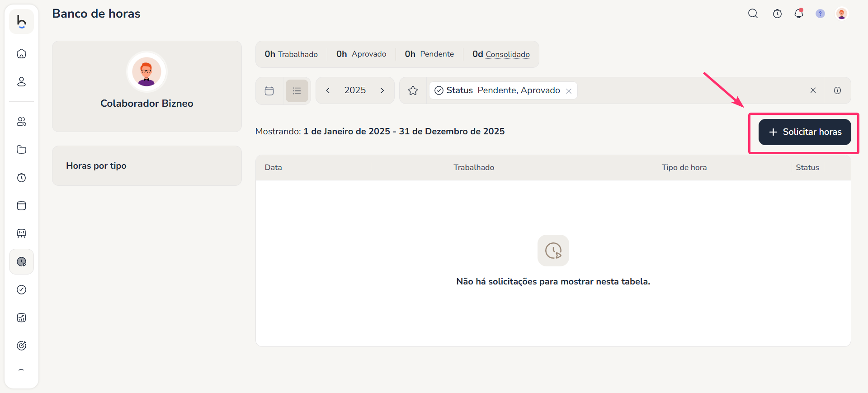This screenshot has height=393, width=868.
Task: Open the user avatar menu top right
Action: tap(841, 14)
